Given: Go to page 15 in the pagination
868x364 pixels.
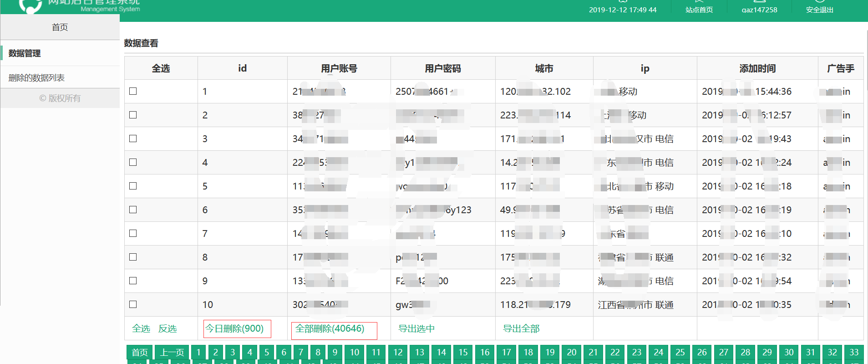Looking at the screenshot, I should tap(463, 352).
